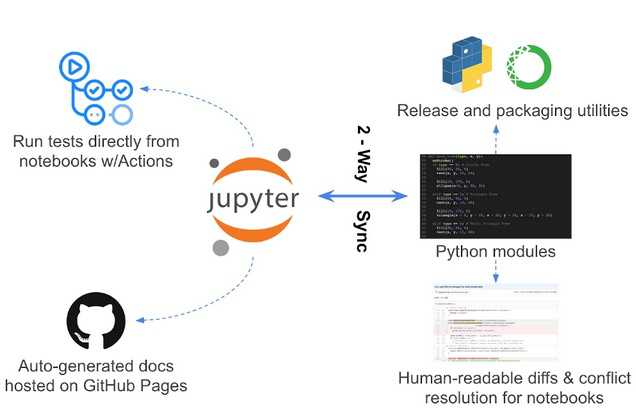Click the Jupyter logo

click(x=254, y=202)
